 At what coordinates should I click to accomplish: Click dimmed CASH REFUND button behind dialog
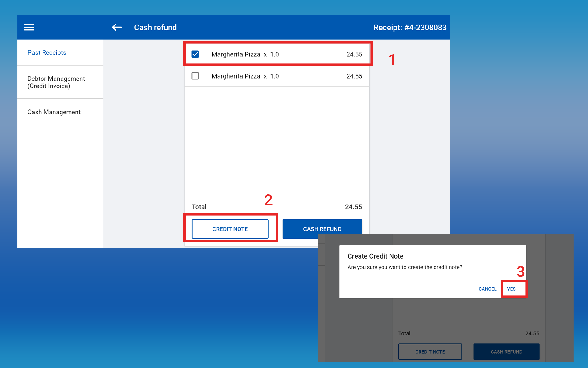coord(506,351)
